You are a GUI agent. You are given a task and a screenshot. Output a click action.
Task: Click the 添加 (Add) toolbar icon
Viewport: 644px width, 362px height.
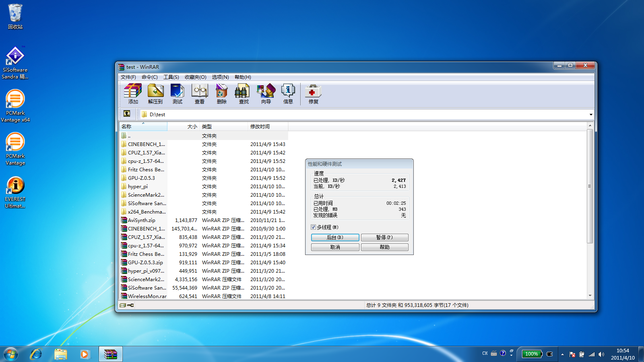133,94
